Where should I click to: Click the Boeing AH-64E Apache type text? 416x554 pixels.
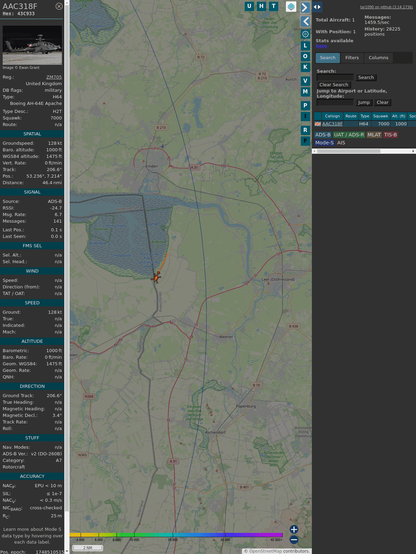coord(36,104)
